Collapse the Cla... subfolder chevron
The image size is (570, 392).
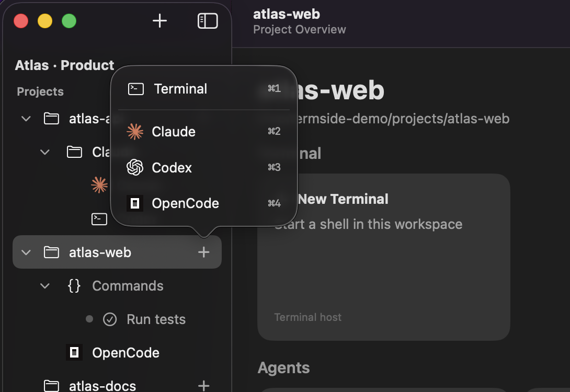(x=45, y=152)
